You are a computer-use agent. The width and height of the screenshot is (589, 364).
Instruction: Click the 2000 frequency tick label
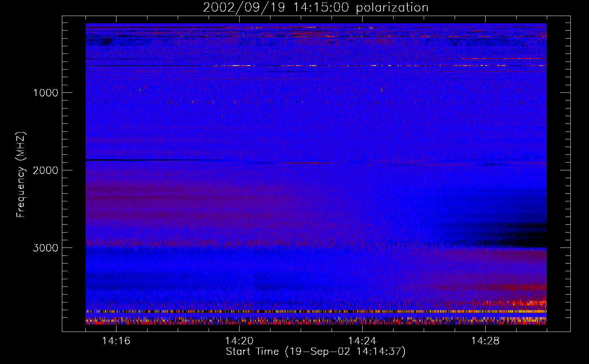(x=46, y=170)
